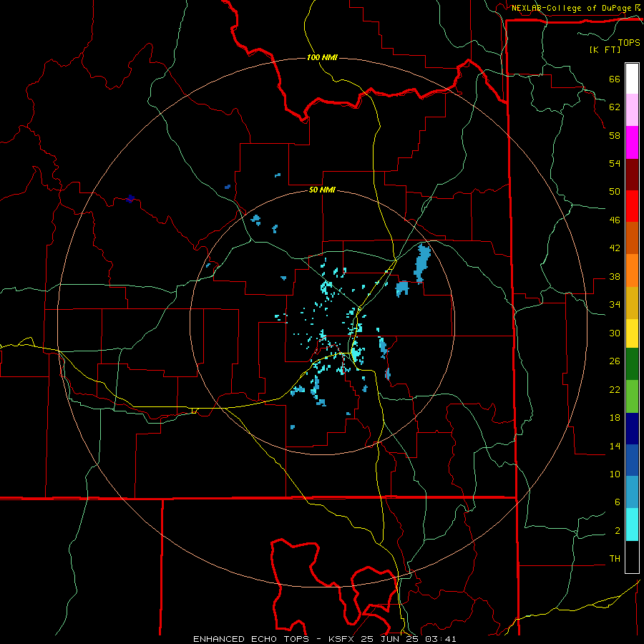Pick the cyan legend swatch near 2

(x=632, y=525)
